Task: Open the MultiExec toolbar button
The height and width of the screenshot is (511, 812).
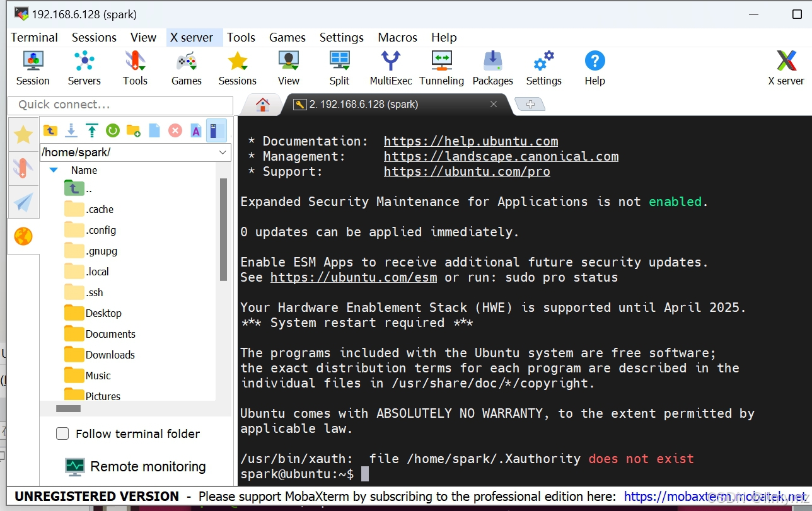Action: (x=391, y=69)
